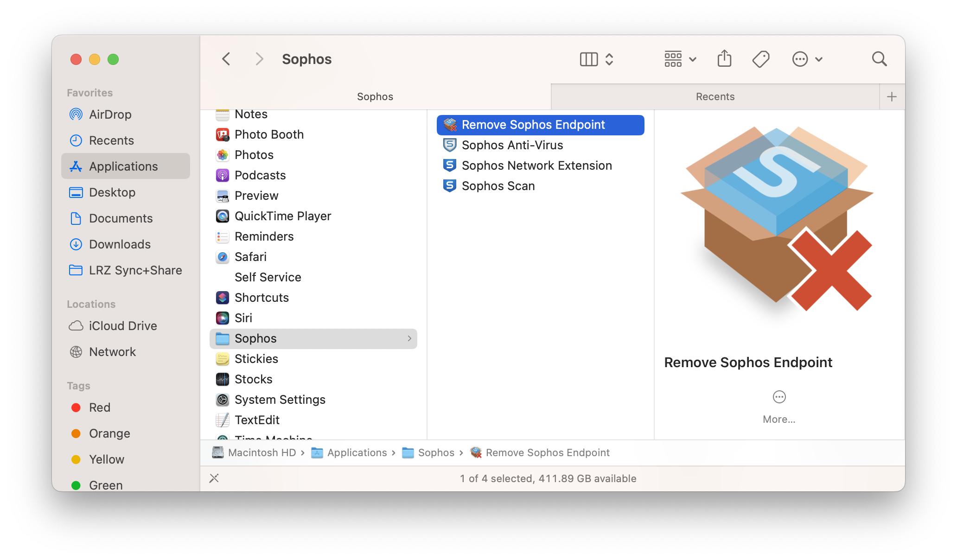The height and width of the screenshot is (560, 957).
Task: Click the Search magnifier icon
Action: [879, 59]
